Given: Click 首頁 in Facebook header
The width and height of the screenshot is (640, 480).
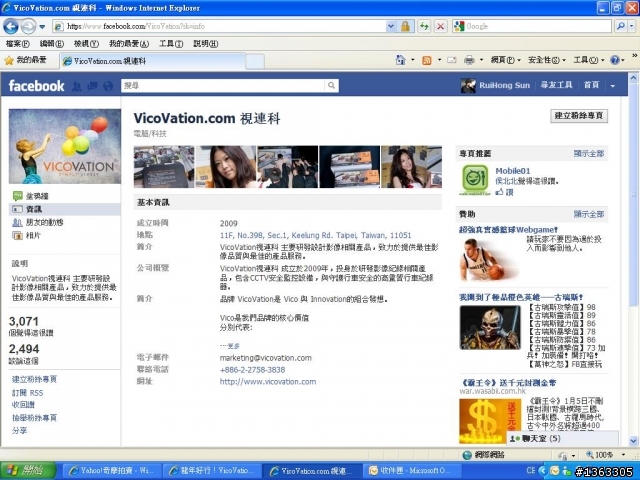Looking at the screenshot, I should [591, 85].
